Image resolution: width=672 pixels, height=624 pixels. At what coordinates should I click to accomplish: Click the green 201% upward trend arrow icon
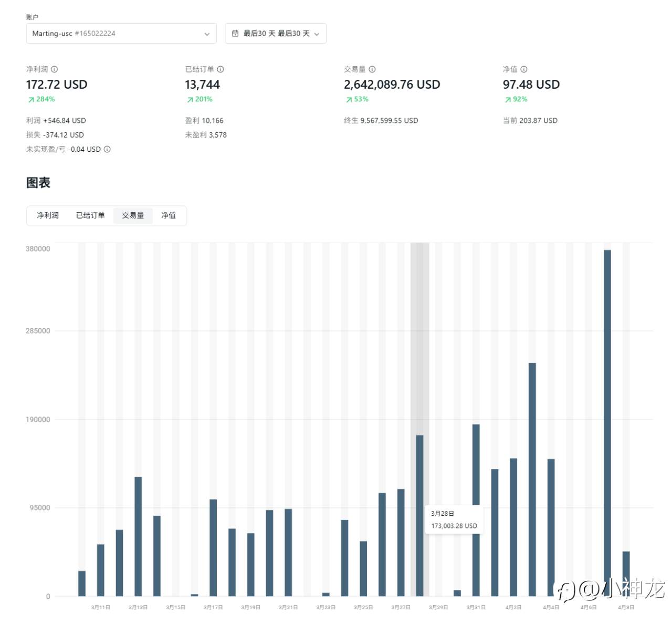pyautogui.click(x=190, y=99)
